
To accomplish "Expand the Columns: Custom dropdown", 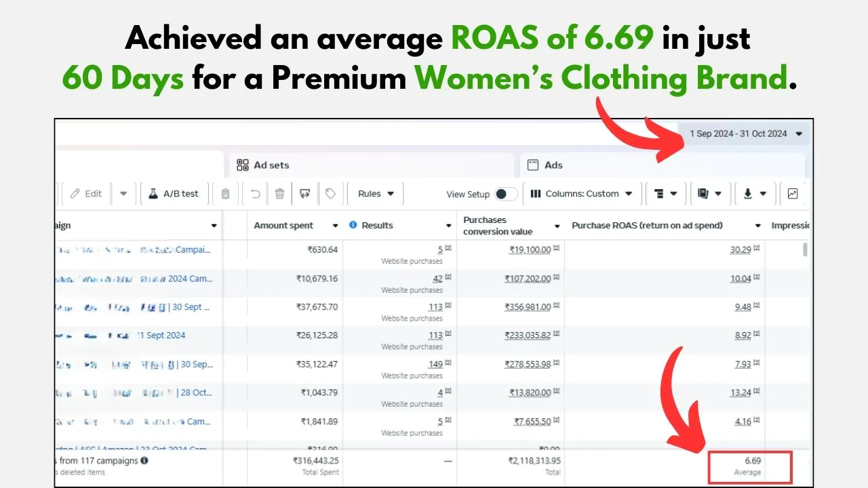I will pos(581,194).
